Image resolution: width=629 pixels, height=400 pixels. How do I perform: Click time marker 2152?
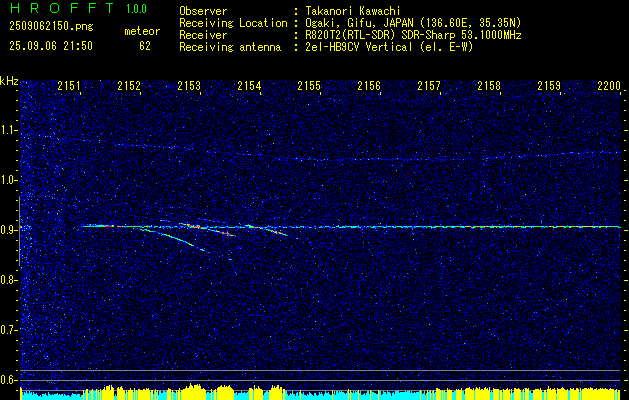129,86
